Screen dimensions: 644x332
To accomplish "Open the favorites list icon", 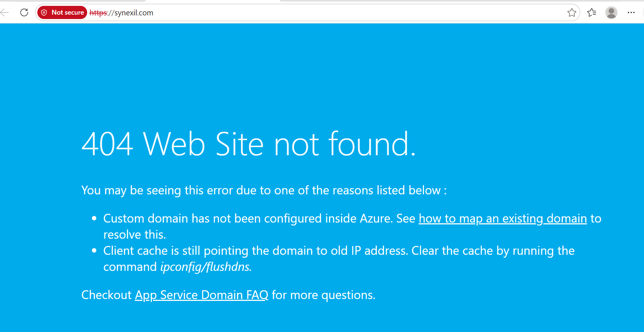I will (592, 13).
